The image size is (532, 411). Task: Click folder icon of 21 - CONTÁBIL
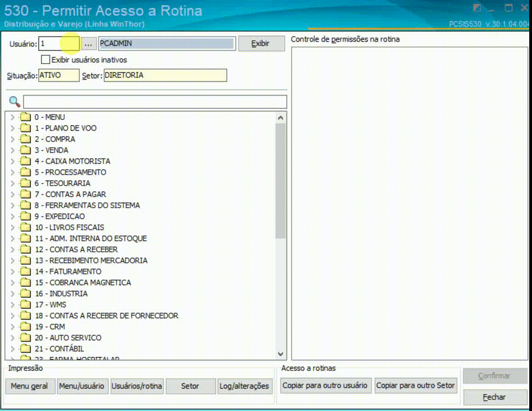tap(25, 348)
